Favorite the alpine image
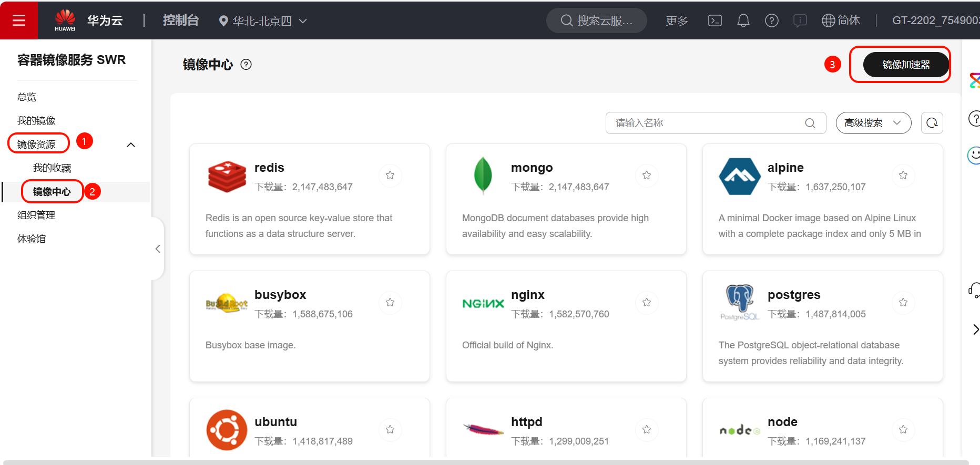The image size is (980, 465). coord(903,175)
